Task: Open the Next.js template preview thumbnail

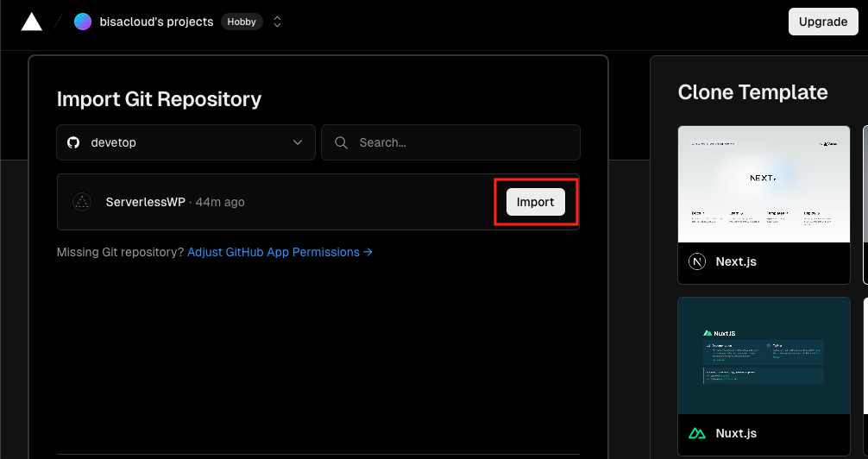Action: click(x=764, y=185)
